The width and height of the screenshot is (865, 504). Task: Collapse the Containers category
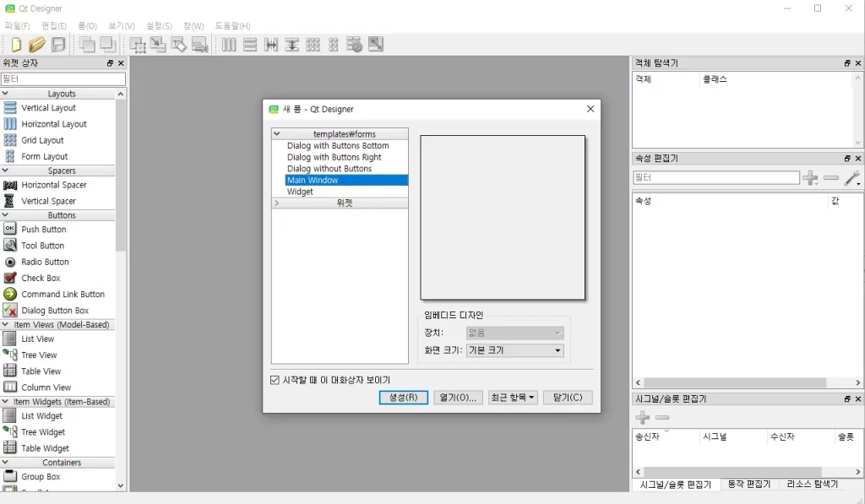click(x=6, y=463)
